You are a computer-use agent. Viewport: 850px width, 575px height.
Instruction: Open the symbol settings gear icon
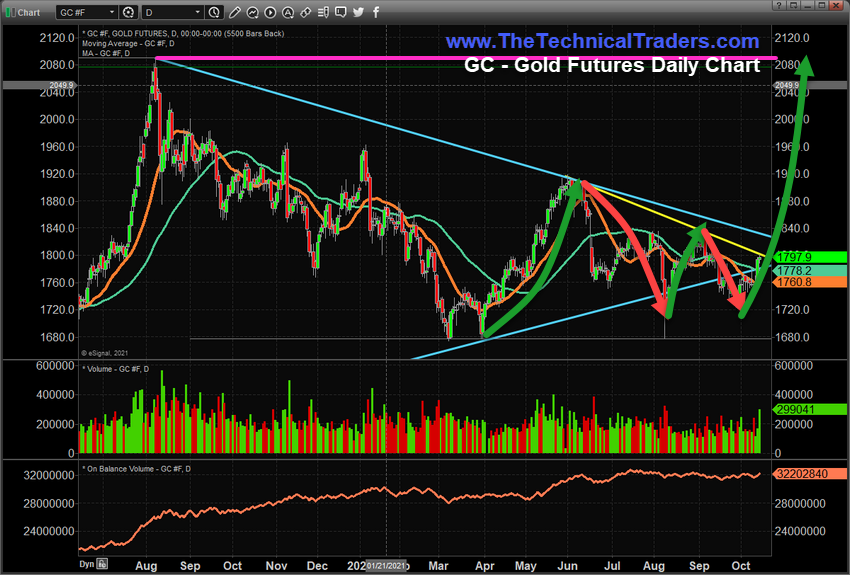(x=128, y=13)
